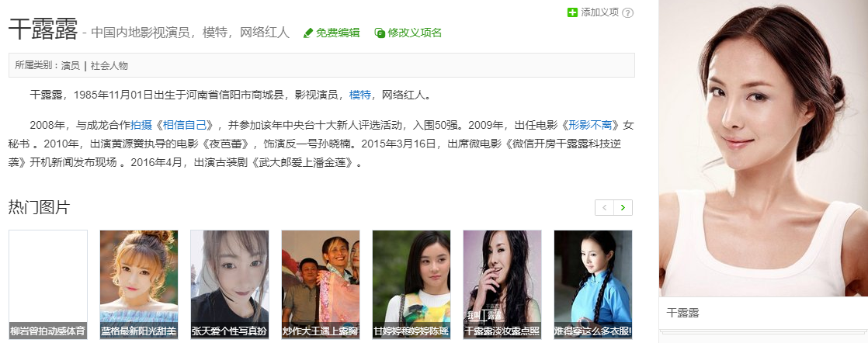Open the 炒作大王遇上露胸 thumbnail
Image resolution: width=868 pixels, height=343 pixels.
(x=321, y=284)
